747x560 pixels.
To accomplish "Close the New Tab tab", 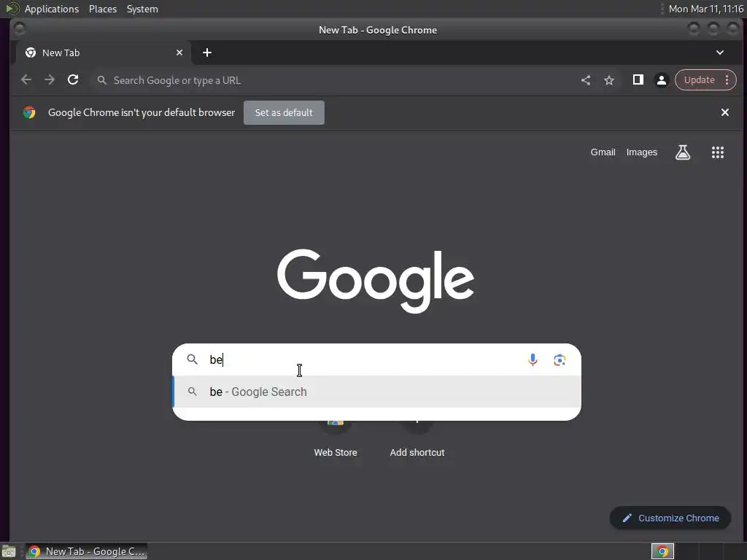I will pos(179,52).
